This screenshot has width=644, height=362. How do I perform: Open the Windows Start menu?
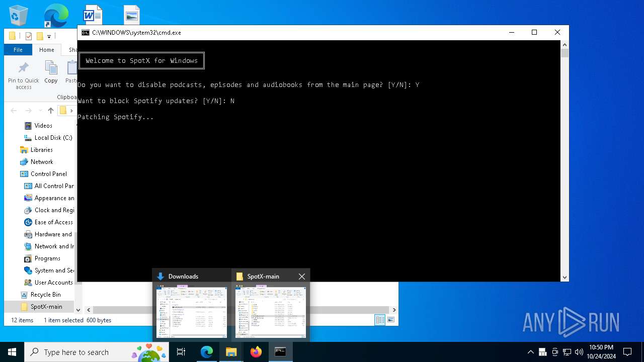click(12, 352)
